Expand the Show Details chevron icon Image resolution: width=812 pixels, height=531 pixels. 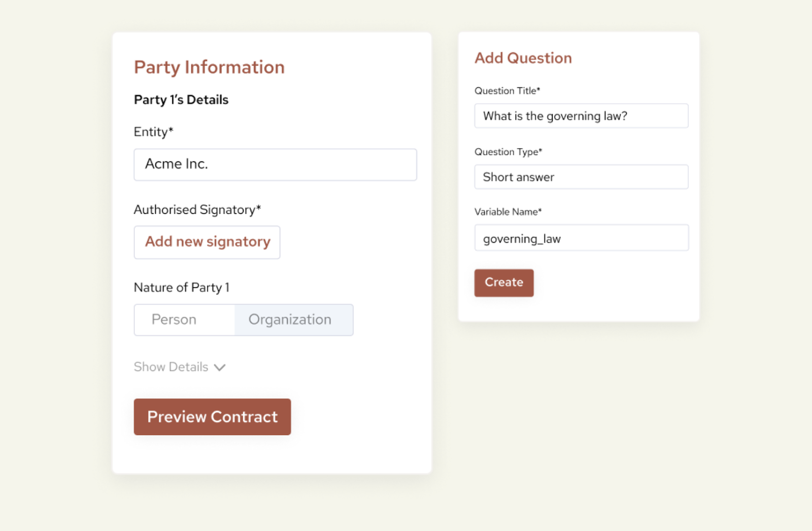pyautogui.click(x=219, y=367)
